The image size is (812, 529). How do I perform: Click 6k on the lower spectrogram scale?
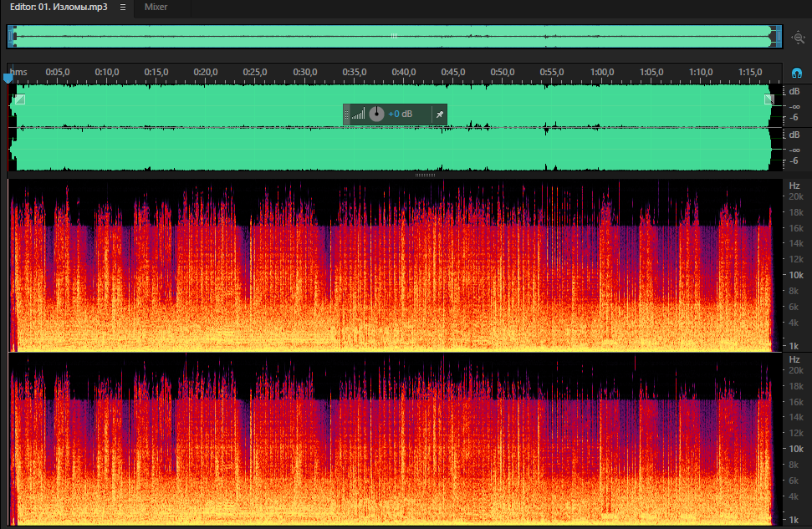tap(794, 481)
